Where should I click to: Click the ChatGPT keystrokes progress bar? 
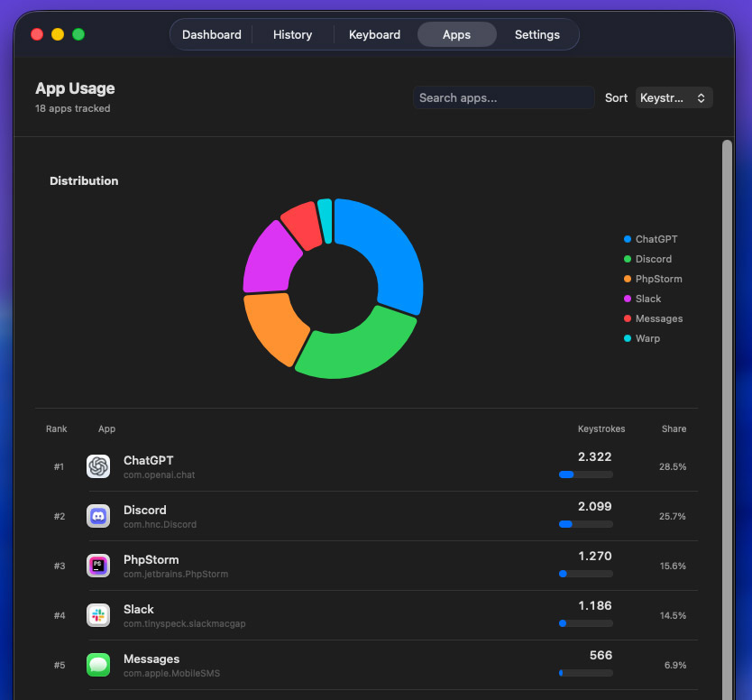585,474
